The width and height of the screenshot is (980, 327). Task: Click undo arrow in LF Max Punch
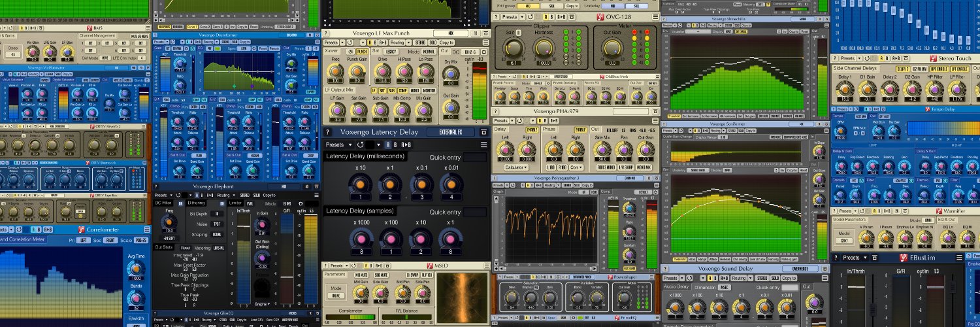350,43
